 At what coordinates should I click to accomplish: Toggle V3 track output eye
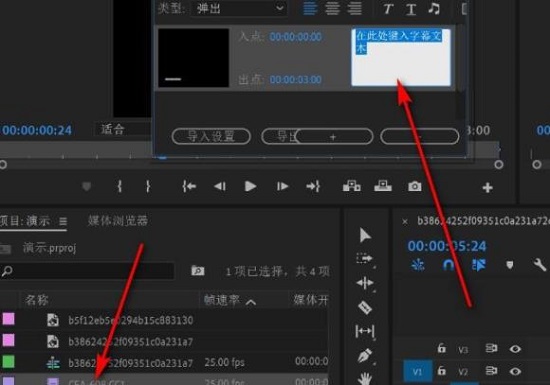pos(515,349)
